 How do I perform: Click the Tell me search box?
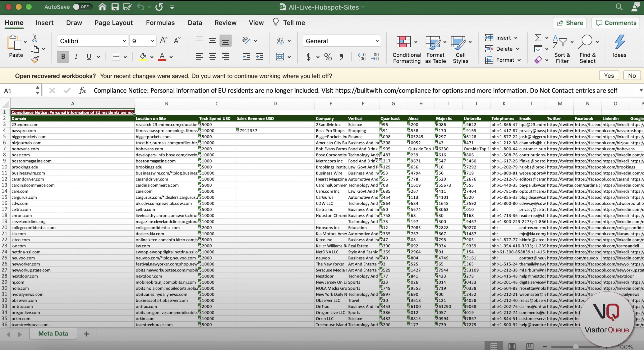289,22
